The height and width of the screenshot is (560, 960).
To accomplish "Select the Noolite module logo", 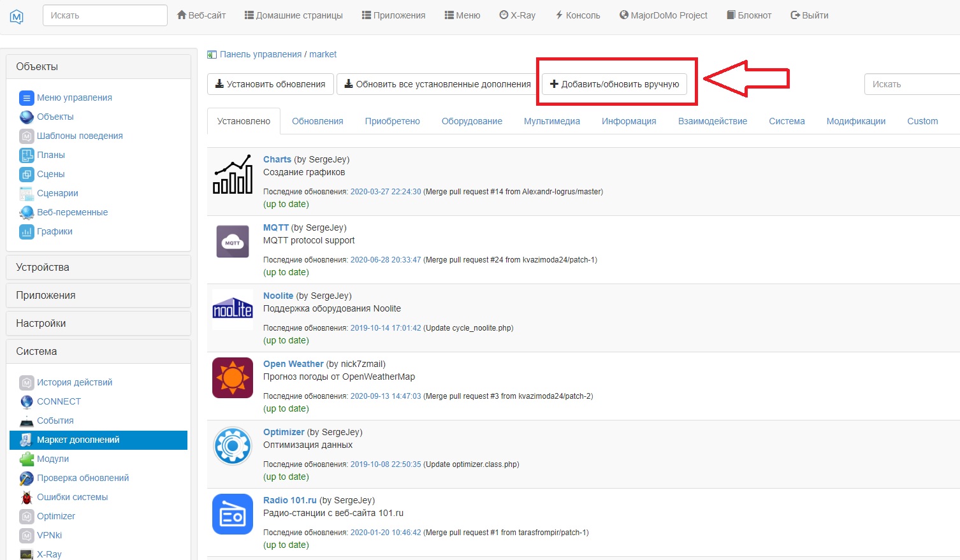I will point(232,310).
